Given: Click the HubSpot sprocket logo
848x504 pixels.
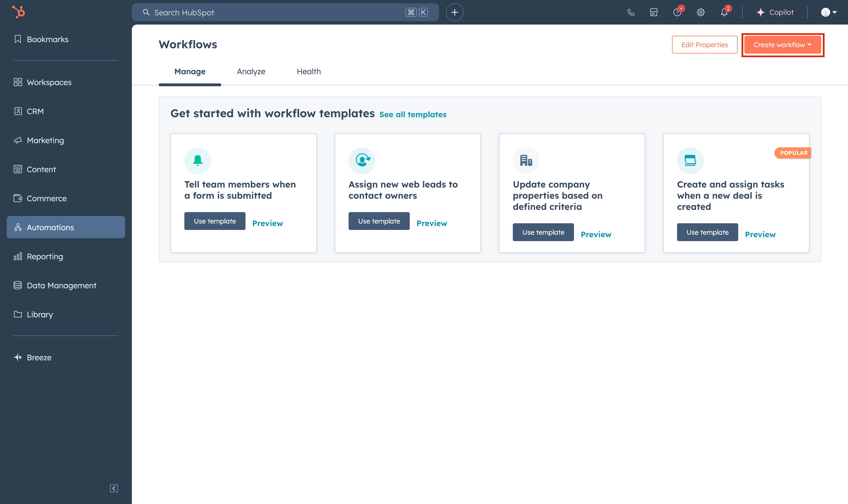Looking at the screenshot, I should (19, 12).
